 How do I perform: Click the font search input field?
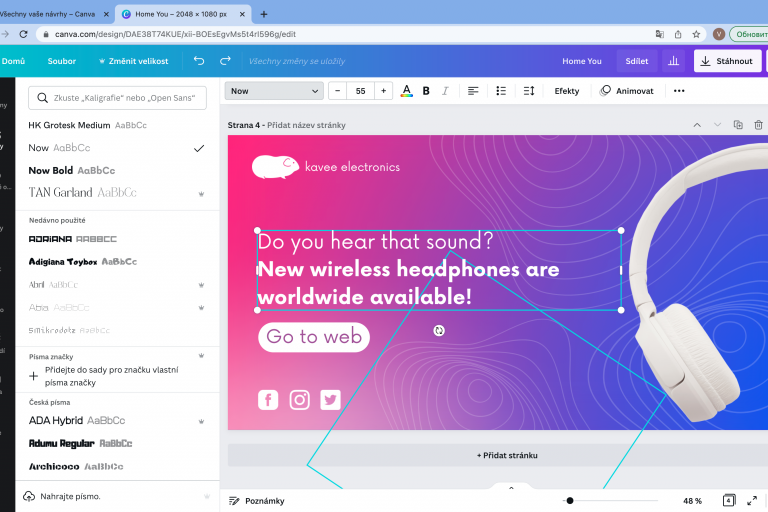(x=117, y=98)
